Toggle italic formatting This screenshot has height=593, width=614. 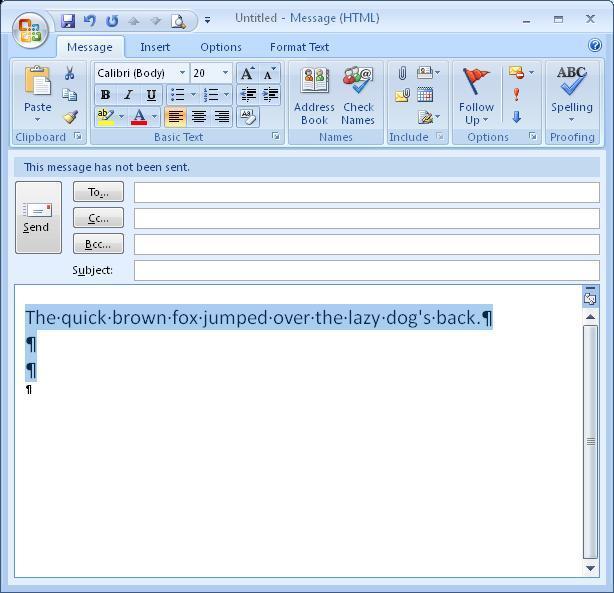point(128,95)
